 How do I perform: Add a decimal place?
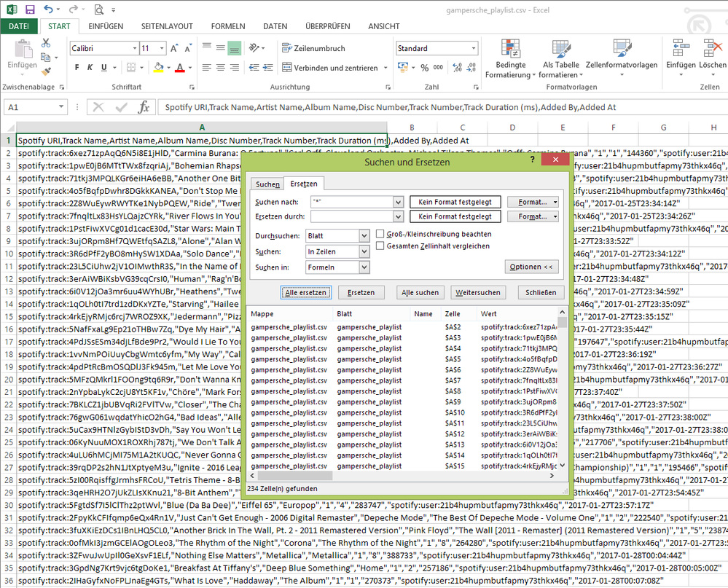click(458, 68)
